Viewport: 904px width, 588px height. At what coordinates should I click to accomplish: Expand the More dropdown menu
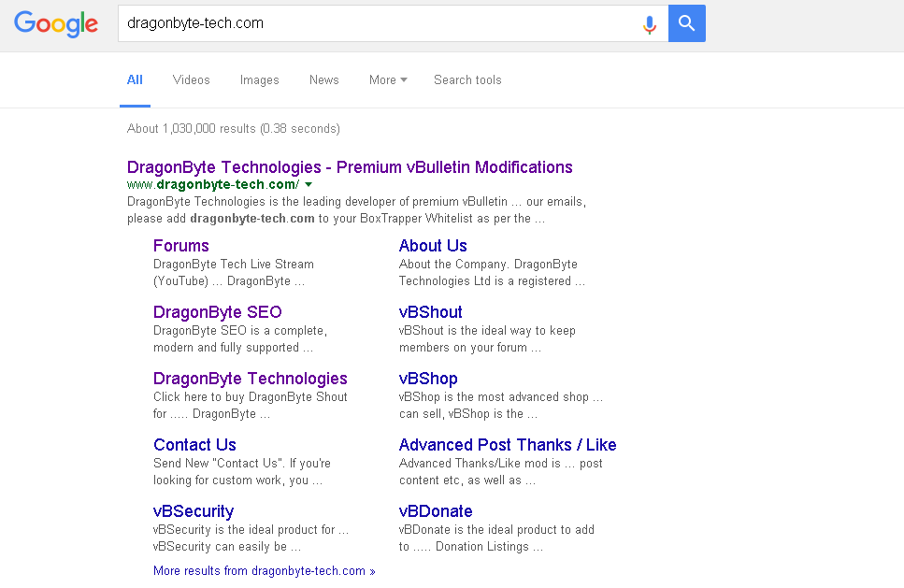(x=388, y=80)
